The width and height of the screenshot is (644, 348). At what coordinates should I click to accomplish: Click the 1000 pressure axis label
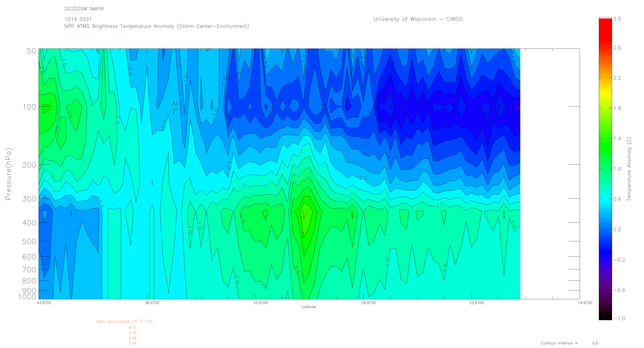point(27,297)
